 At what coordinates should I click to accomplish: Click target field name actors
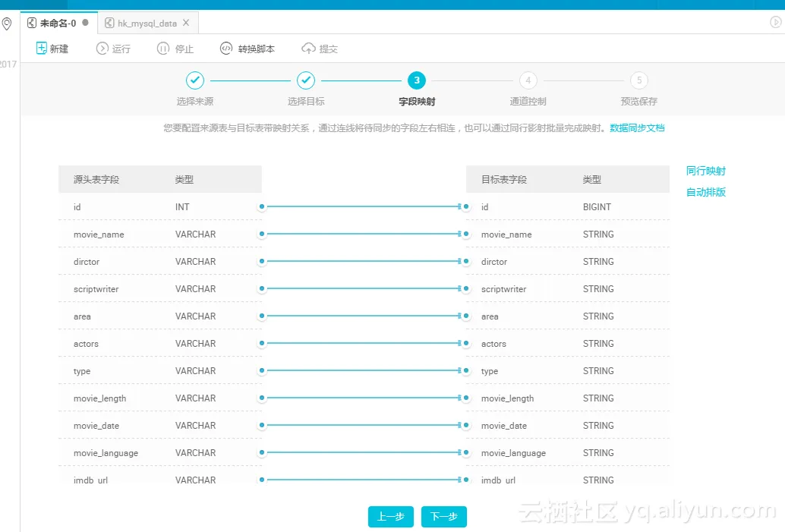pos(493,344)
